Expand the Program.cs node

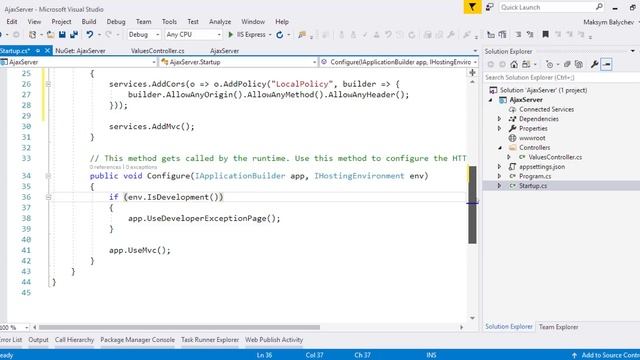[500, 176]
